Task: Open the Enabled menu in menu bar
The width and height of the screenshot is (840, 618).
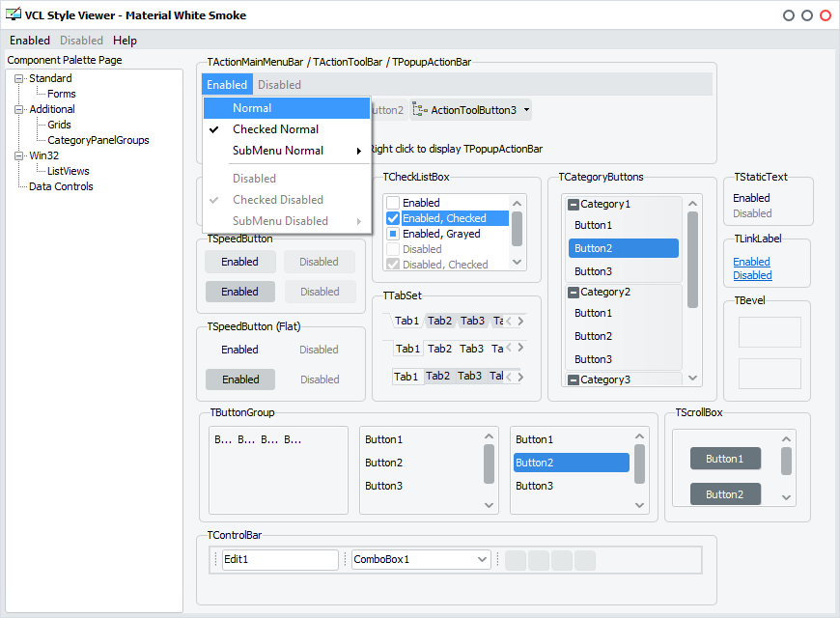Action: [x=30, y=41]
